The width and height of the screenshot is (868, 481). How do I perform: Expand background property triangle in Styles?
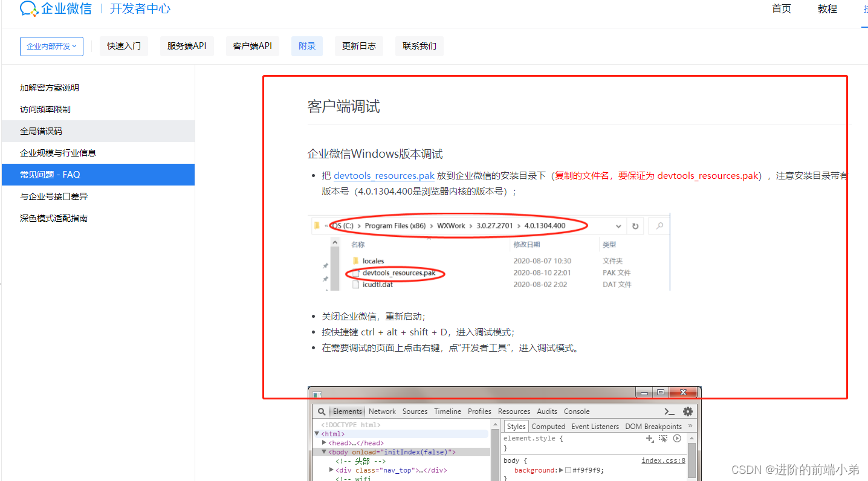561,470
